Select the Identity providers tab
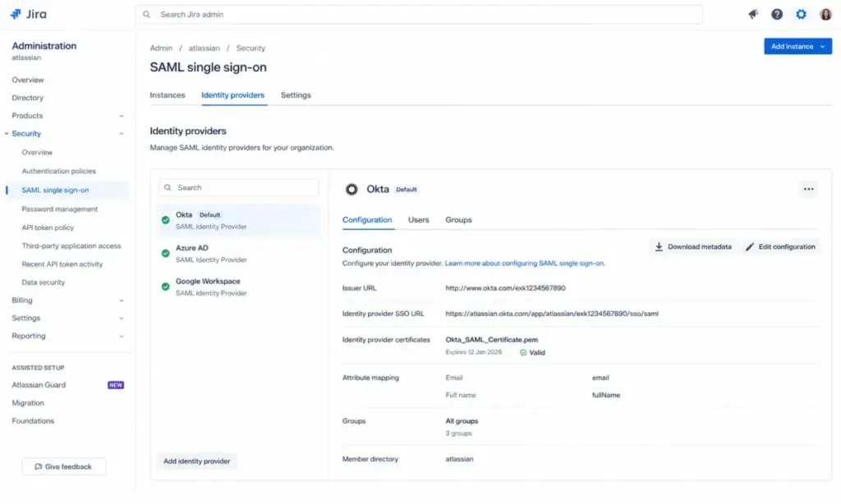This screenshot has width=841, height=504. (232, 95)
